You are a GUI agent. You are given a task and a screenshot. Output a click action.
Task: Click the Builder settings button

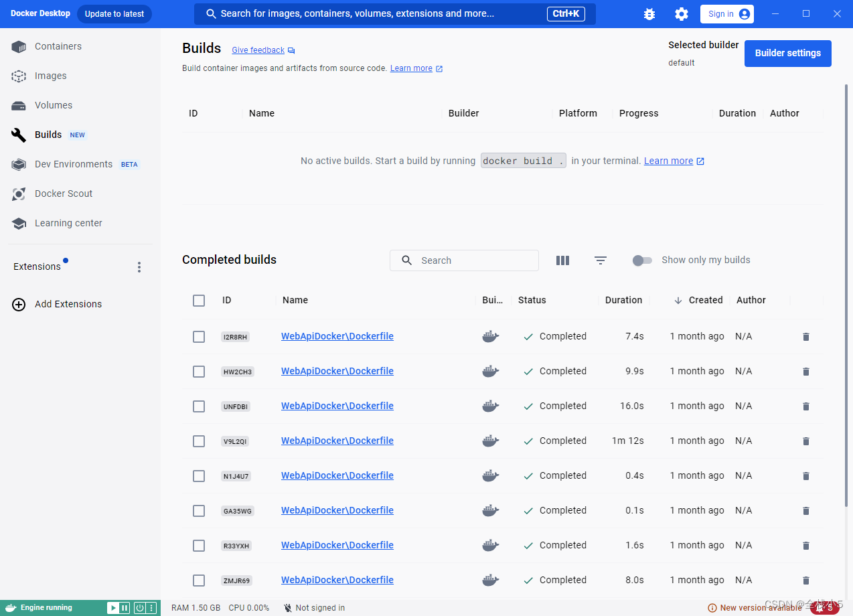click(x=787, y=54)
